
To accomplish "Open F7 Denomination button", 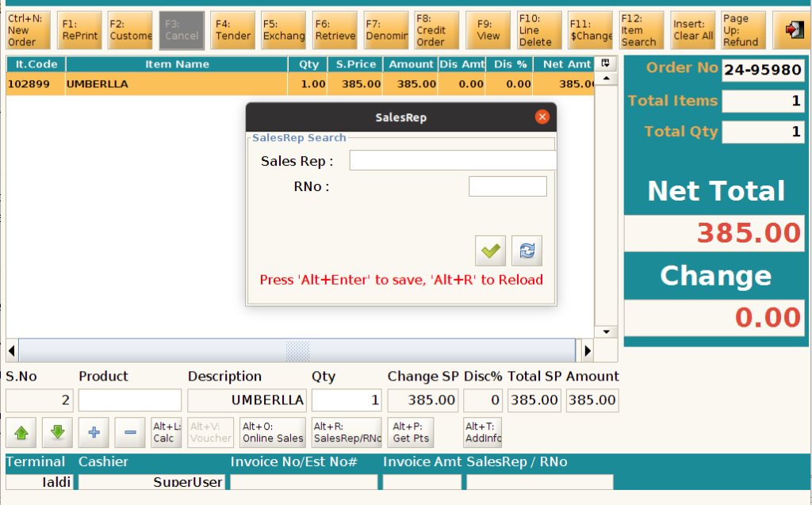I will [x=386, y=30].
